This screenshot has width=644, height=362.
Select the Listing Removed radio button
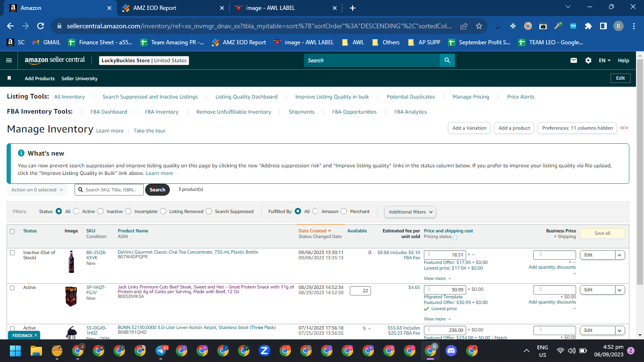click(x=163, y=211)
